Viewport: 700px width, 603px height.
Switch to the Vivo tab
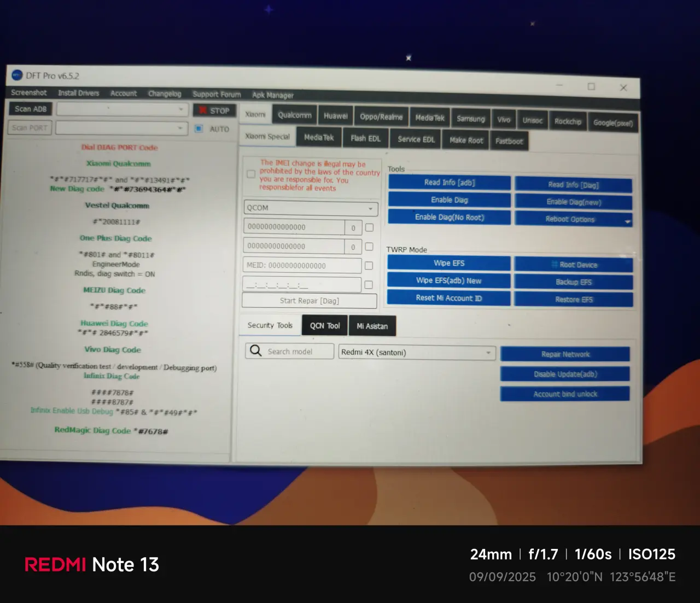(x=504, y=120)
